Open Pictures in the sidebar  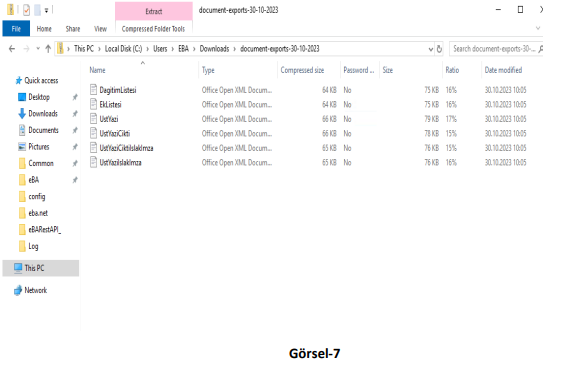click(x=38, y=147)
